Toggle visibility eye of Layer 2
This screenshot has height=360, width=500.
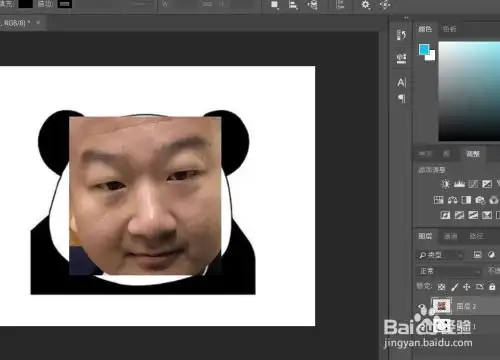(422, 306)
